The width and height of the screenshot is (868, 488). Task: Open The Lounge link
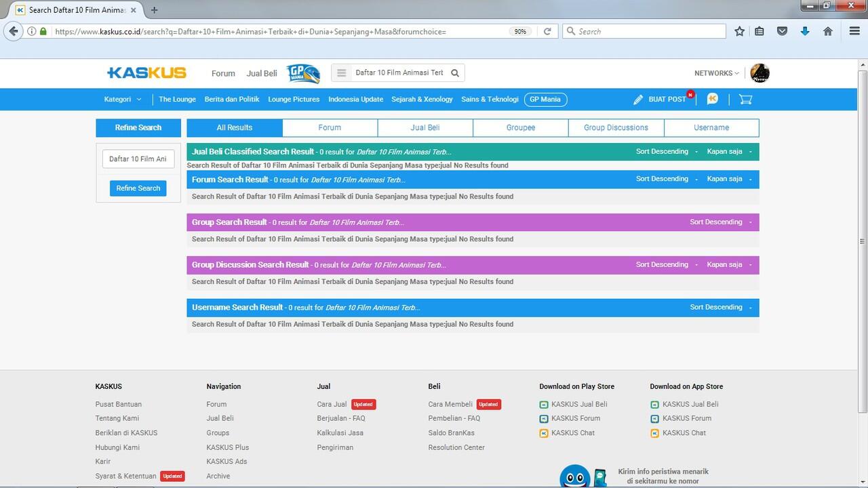tap(177, 99)
